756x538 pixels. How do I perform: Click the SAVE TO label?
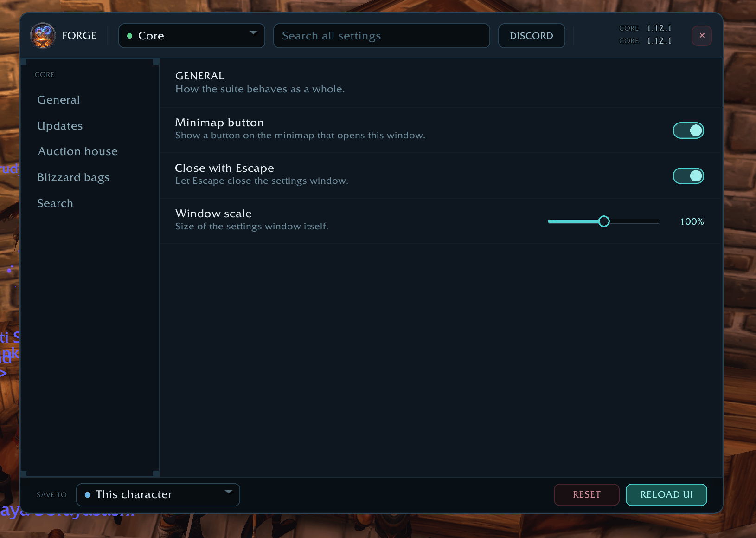(51, 495)
